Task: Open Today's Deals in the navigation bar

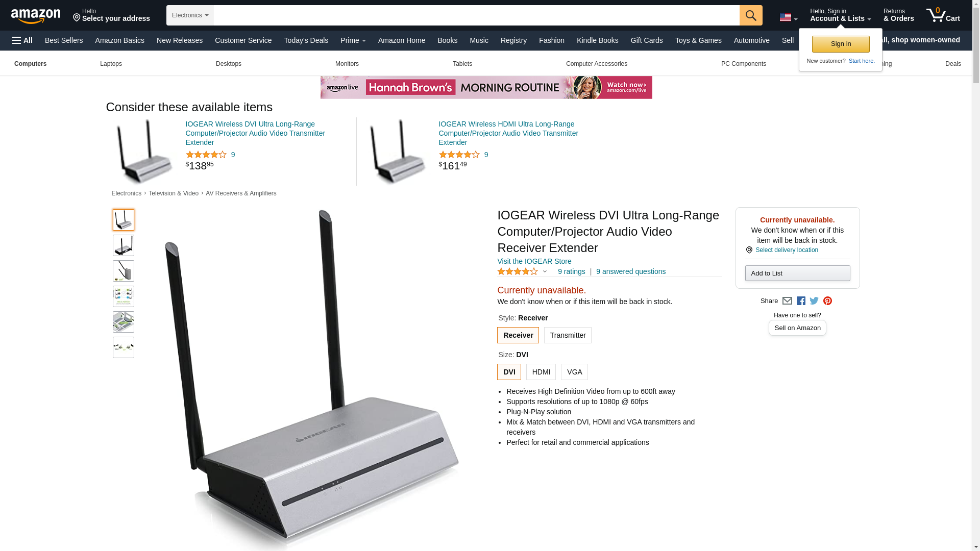Action: pyautogui.click(x=306, y=40)
